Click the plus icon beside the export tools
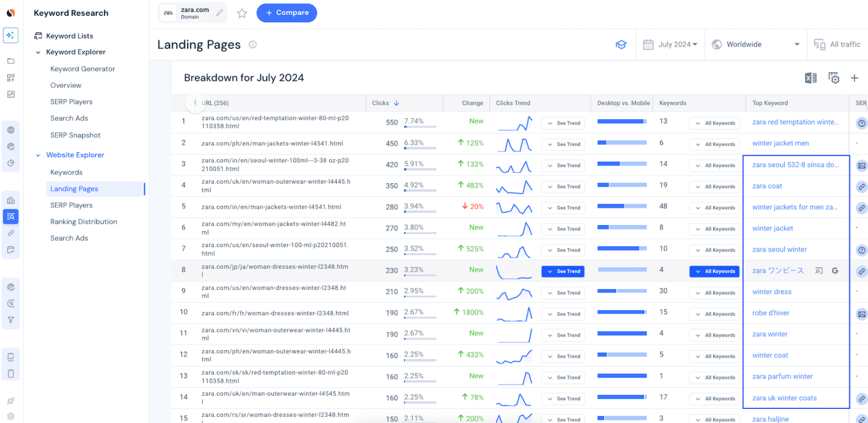 coord(854,78)
